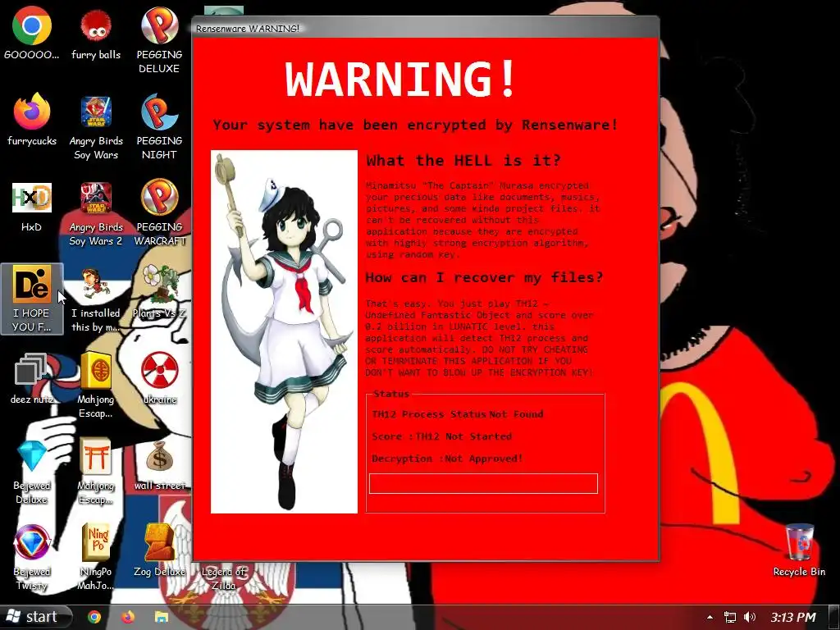Show hidden tray icons arrow

[710, 617]
